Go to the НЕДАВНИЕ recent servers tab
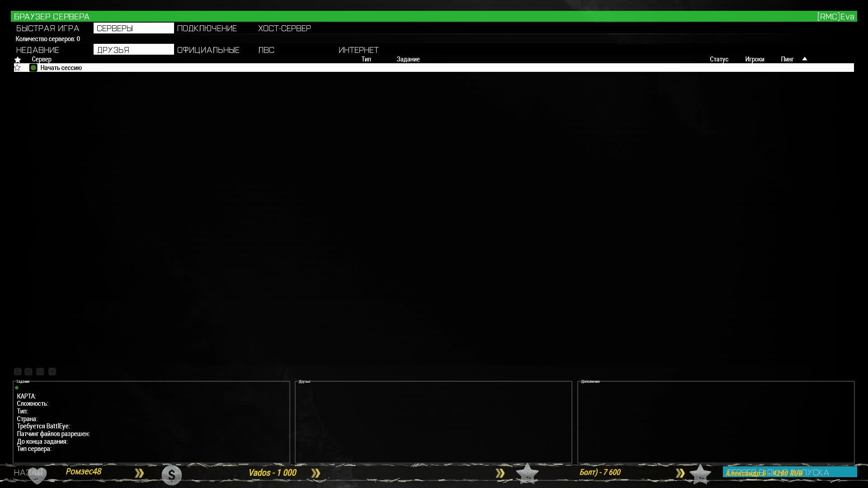Screen dimensions: 868x488 pyautogui.click(x=38, y=50)
